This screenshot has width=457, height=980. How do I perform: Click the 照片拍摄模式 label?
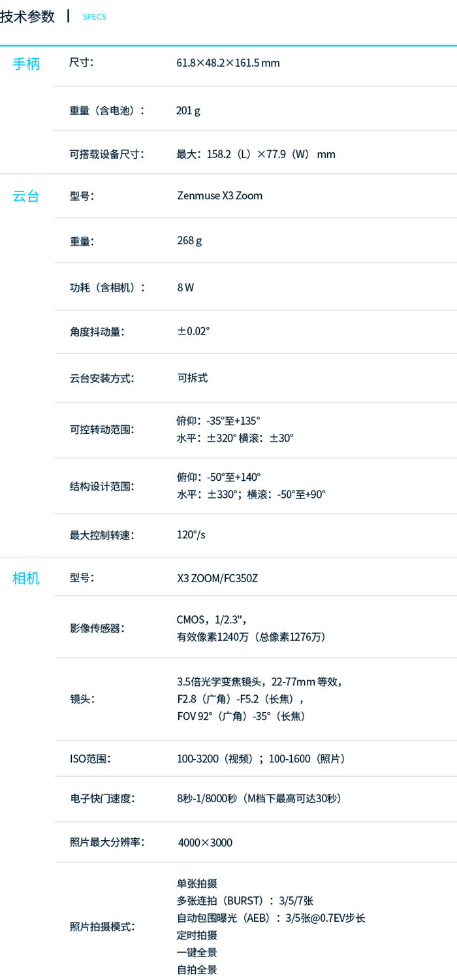(102, 926)
